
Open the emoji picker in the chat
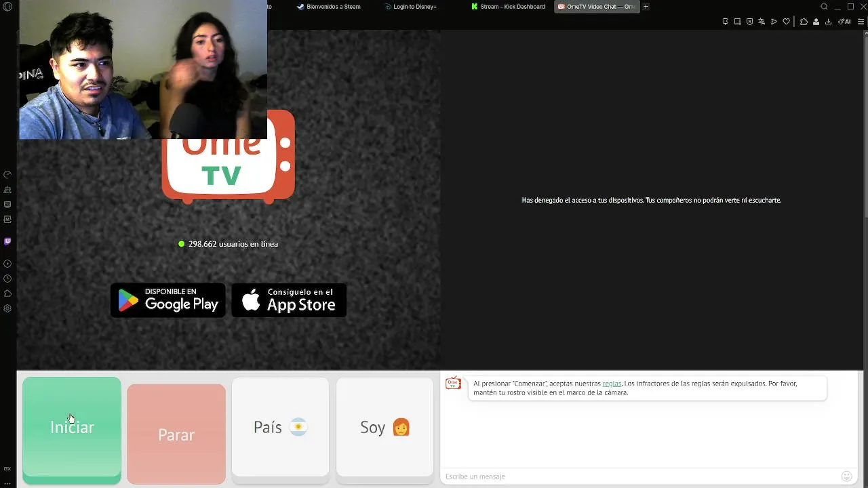[846, 476]
